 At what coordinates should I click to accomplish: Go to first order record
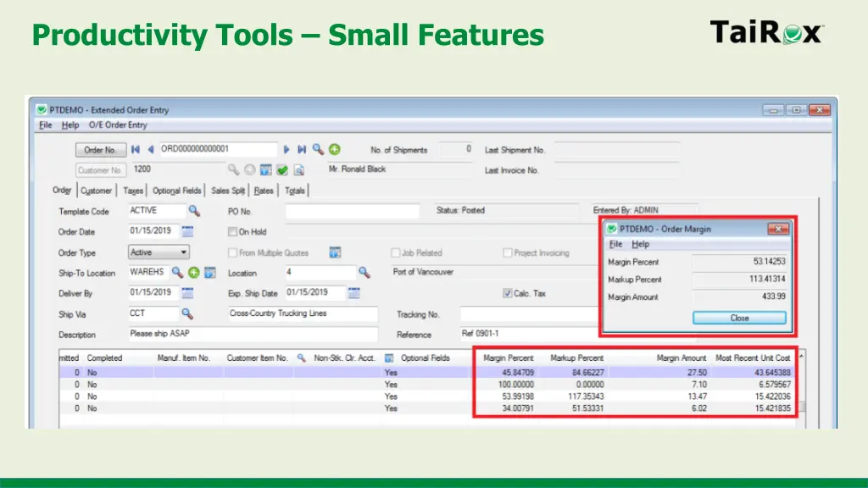click(135, 149)
